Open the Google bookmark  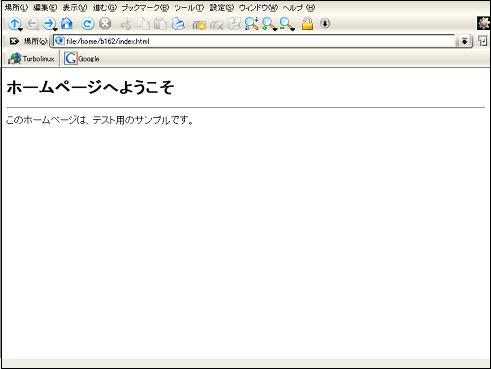(82, 59)
